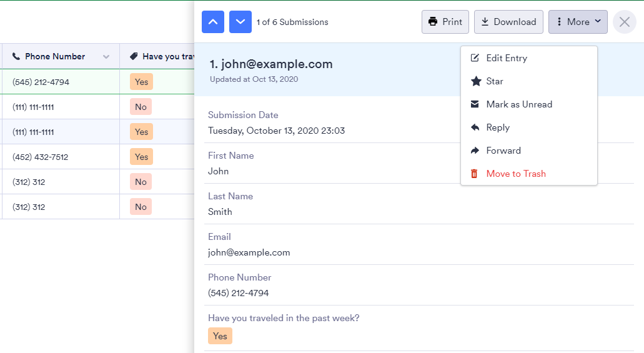
Task: Star this submission
Action: pos(494,81)
